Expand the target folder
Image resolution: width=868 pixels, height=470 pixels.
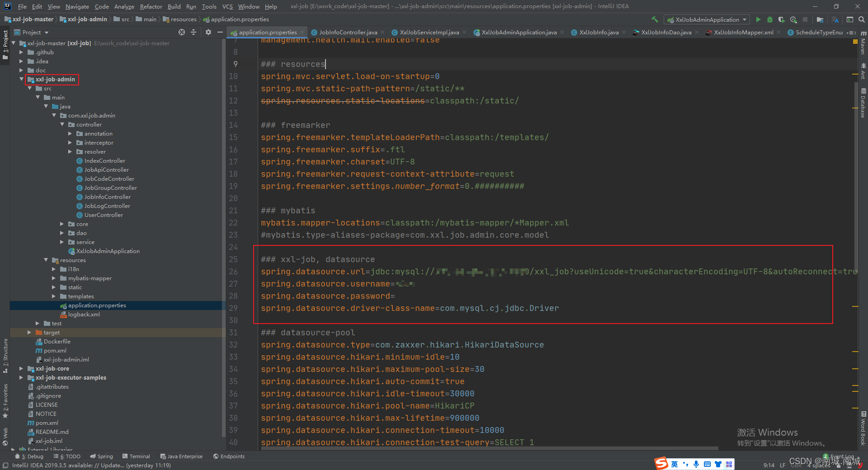[29, 332]
